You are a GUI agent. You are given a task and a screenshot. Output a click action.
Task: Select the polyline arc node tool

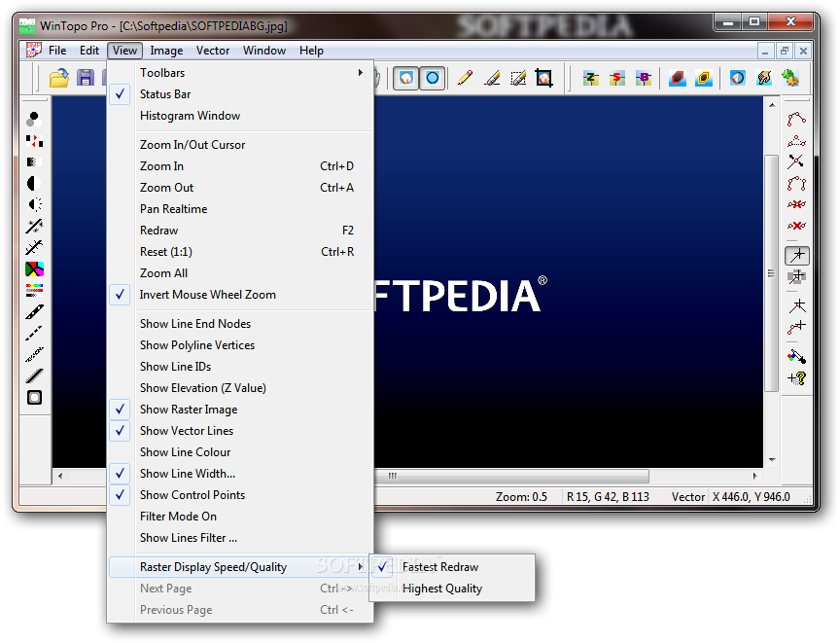(x=796, y=119)
